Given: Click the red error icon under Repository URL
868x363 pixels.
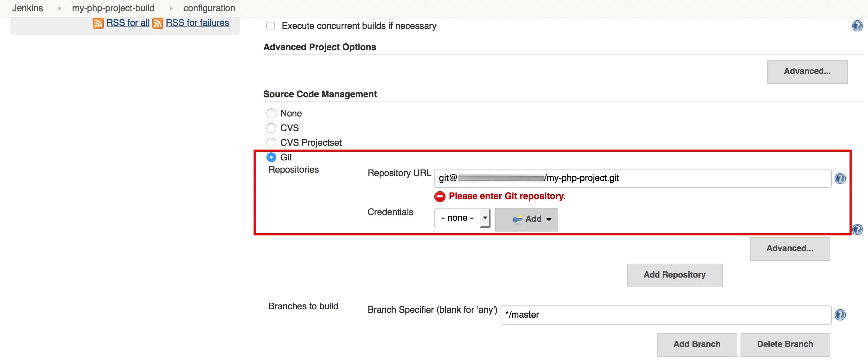Looking at the screenshot, I should (440, 196).
